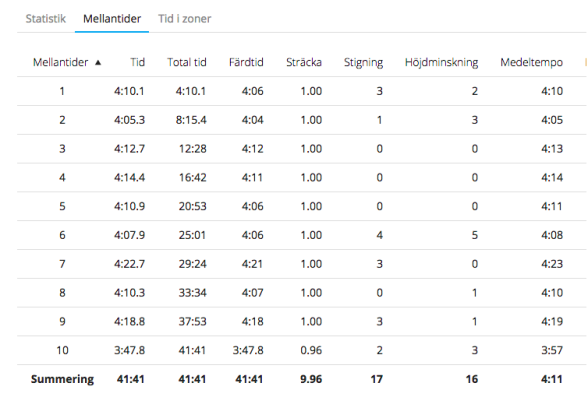The width and height of the screenshot is (588, 397).
Task: Click the Medeltempo column header
Action: (531, 63)
